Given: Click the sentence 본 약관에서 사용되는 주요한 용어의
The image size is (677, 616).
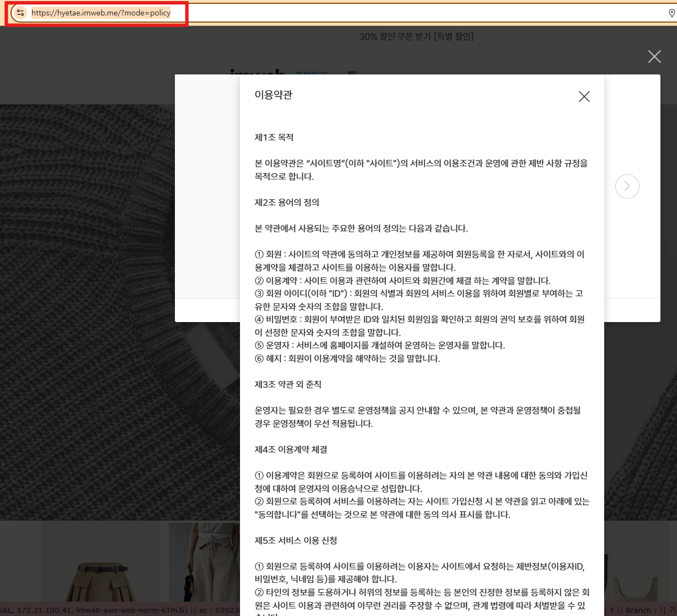Looking at the screenshot, I should tap(361, 228).
